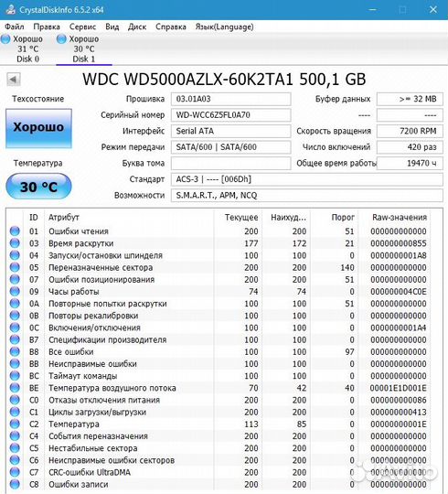448x494 pixels.
Task: Select the Disk 1 tab
Action: click(x=84, y=48)
